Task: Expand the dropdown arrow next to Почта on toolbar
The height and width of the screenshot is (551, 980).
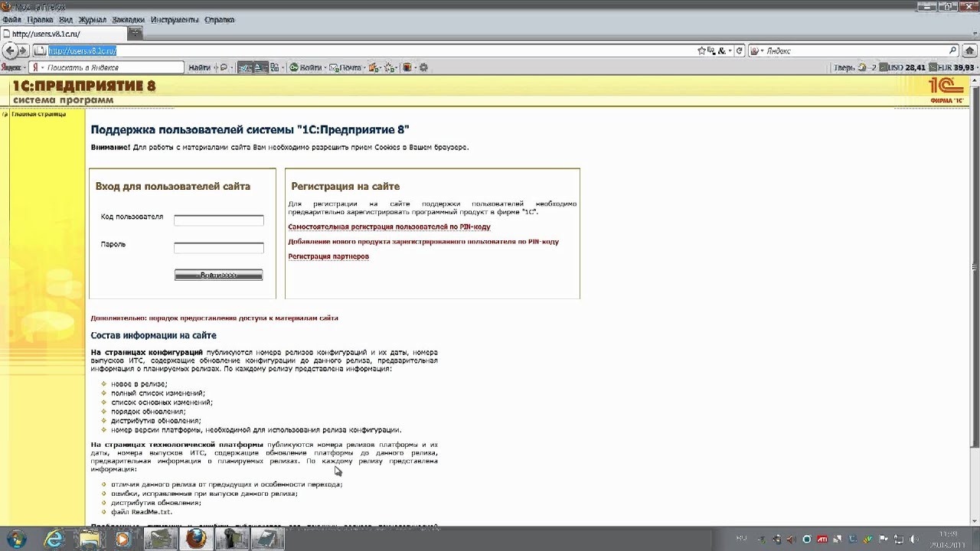Action: pos(364,67)
